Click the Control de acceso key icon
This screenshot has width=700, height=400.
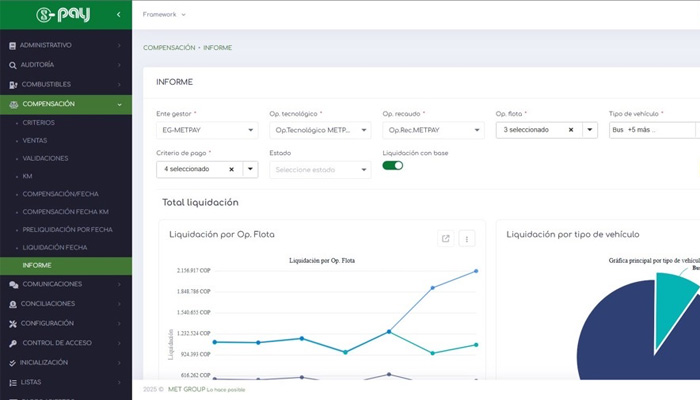(13, 343)
